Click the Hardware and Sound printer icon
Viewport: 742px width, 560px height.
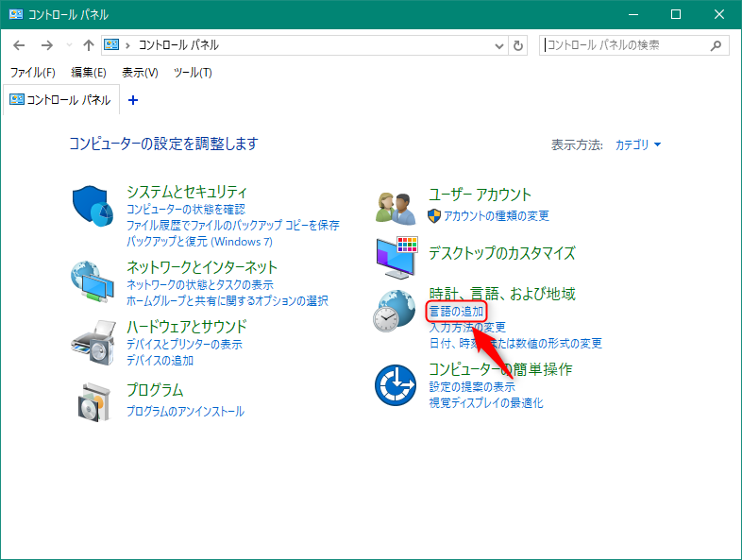tap(93, 343)
